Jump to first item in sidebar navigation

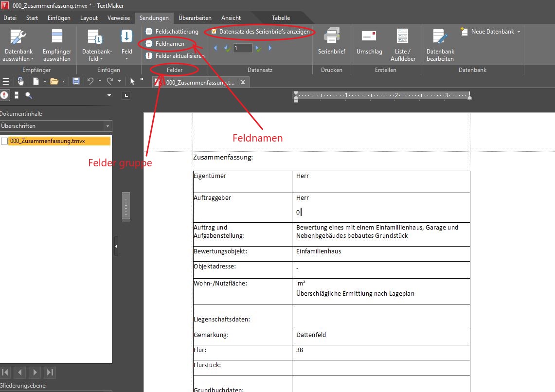pos(5,372)
